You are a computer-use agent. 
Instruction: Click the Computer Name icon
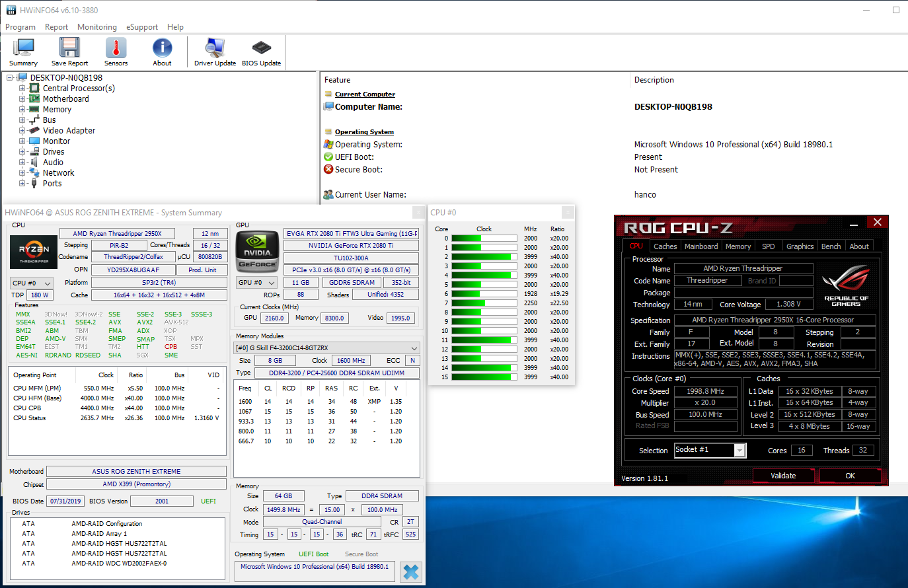tap(328, 106)
